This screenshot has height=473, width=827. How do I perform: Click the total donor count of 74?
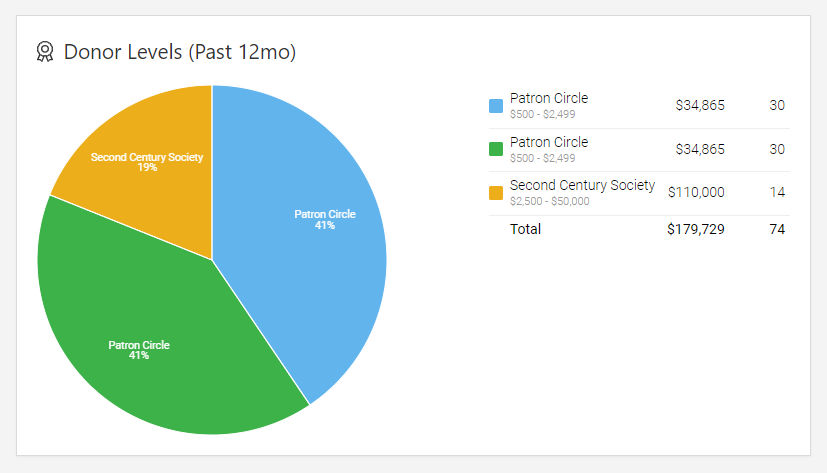777,229
